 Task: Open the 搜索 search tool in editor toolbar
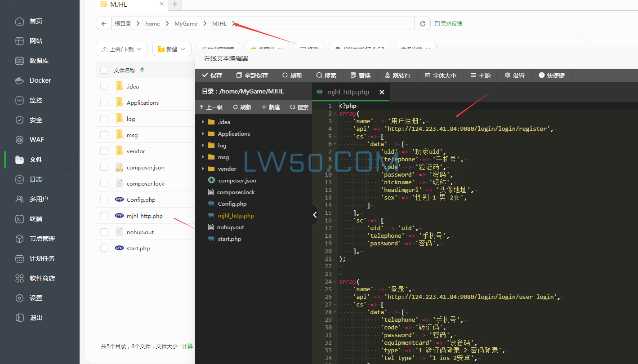pos(319,75)
